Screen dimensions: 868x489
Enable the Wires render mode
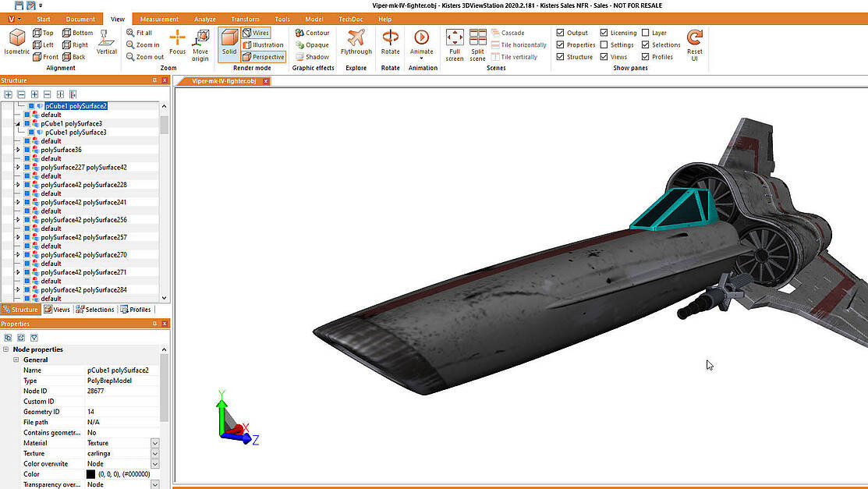[x=256, y=33]
